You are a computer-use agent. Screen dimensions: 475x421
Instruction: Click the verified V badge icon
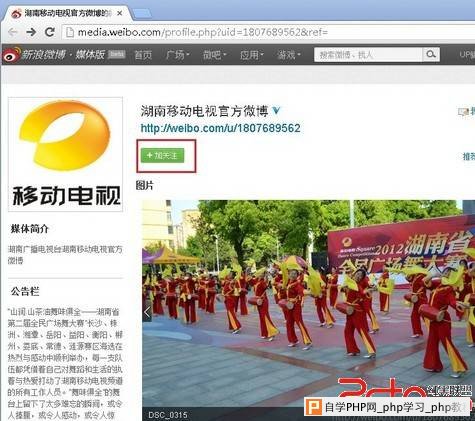(x=276, y=110)
